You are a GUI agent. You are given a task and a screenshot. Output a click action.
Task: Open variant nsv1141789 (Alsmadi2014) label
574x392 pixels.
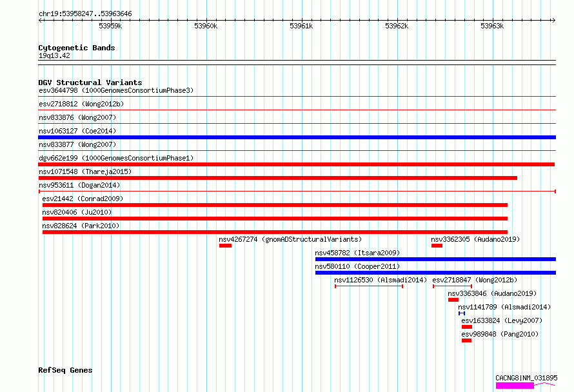[x=504, y=307]
